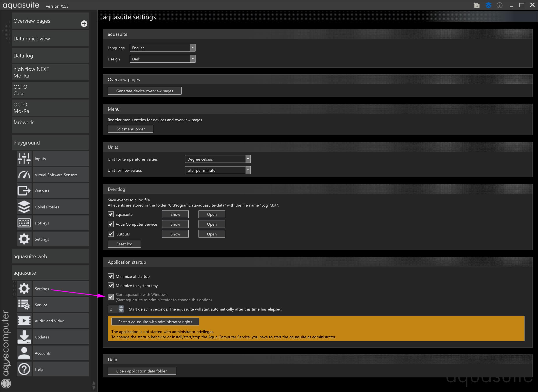This screenshot has height=392, width=538.
Task: Open the Service list-gear icon
Action: [x=24, y=305]
